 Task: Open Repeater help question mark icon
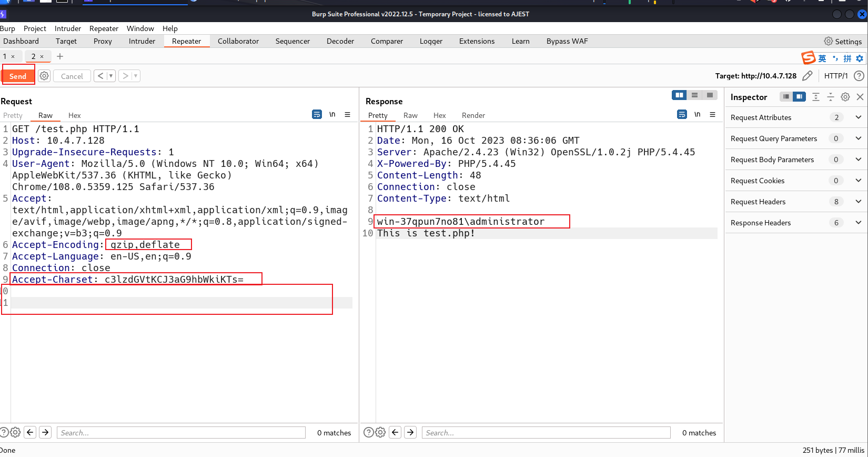[x=859, y=76]
